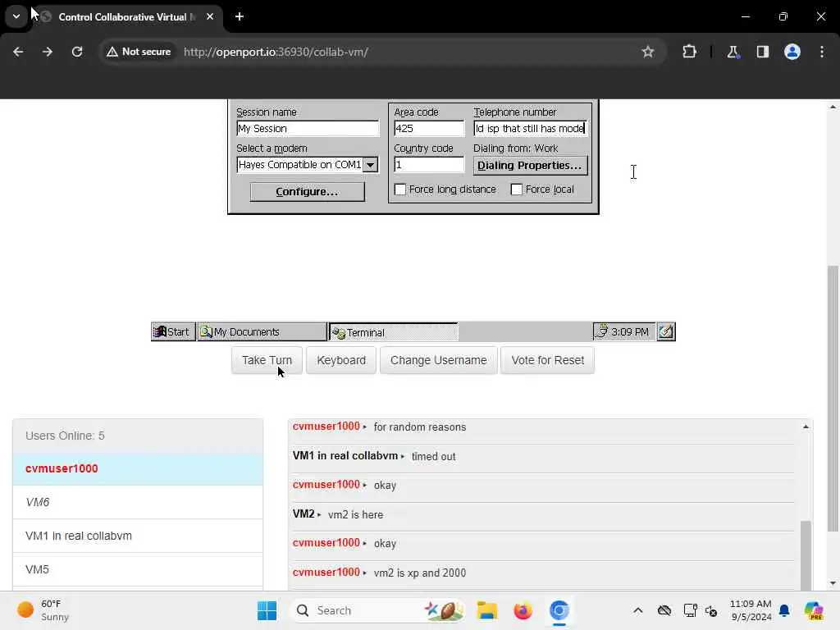Open Copilot preview from taskbar
Image resolution: width=840 pixels, height=630 pixels.
[x=814, y=610]
